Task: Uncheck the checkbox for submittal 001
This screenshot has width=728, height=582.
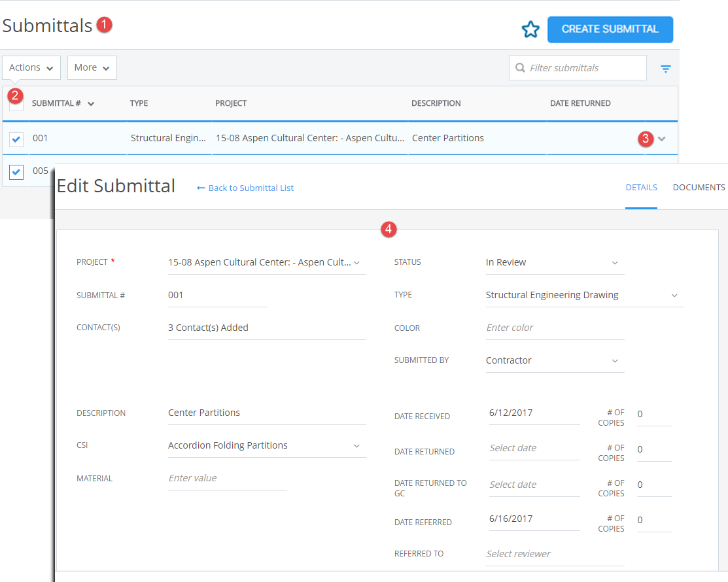Action: click(x=16, y=139)
